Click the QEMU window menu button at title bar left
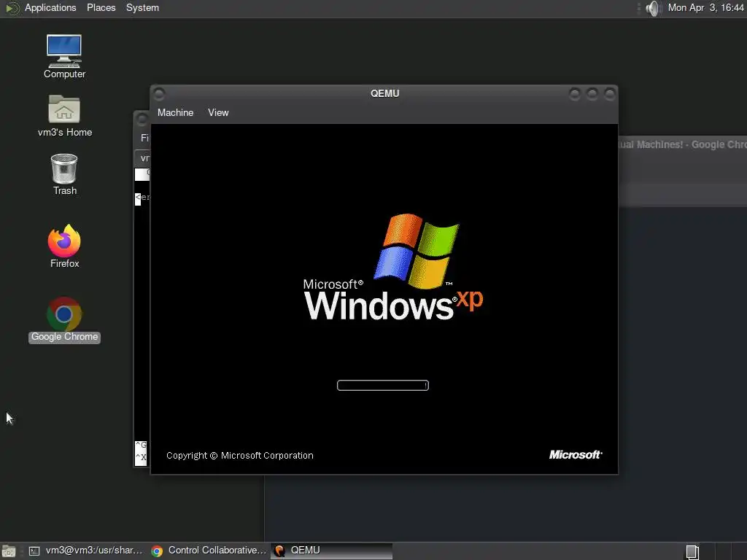 [159, 94]
